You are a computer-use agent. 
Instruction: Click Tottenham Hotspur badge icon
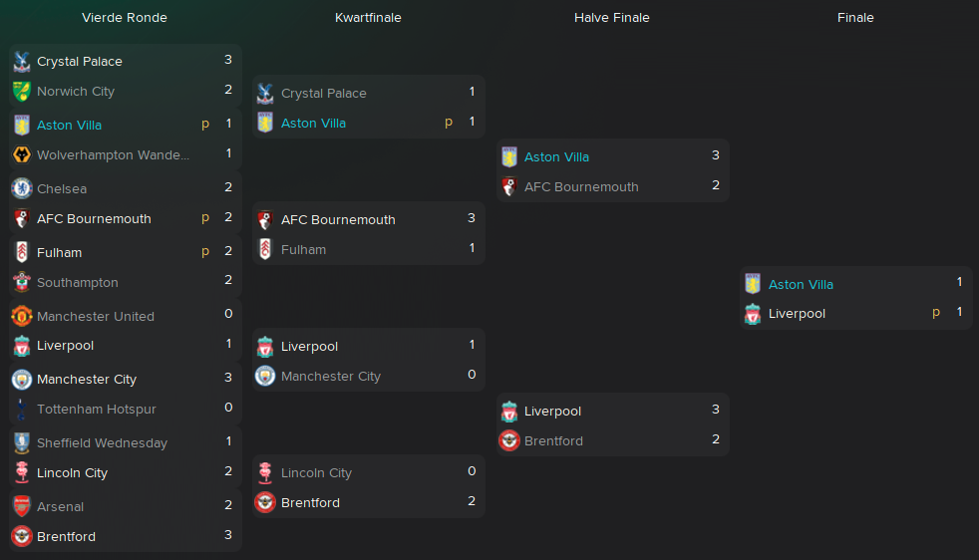click(x=22, y=409)
